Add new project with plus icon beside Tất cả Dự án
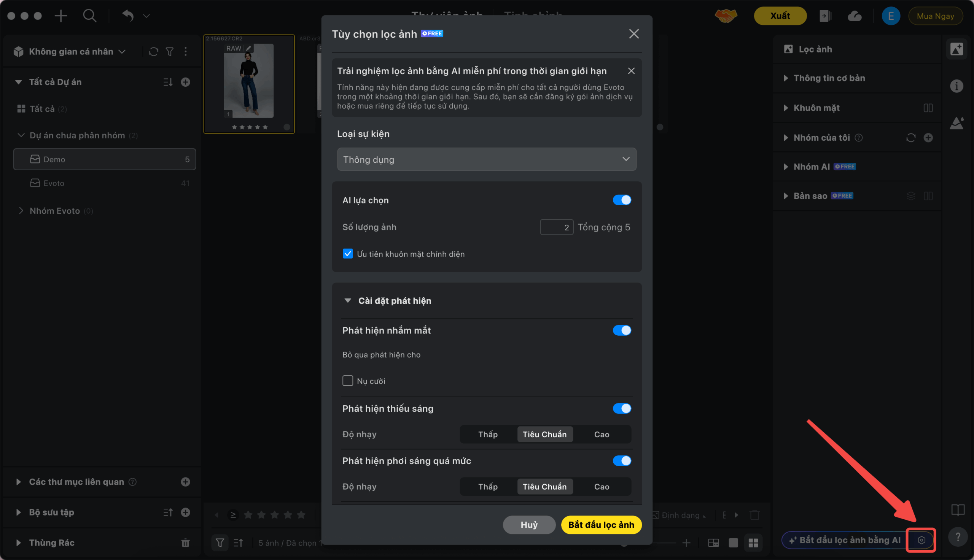 pyautogui.click(x=186, y=82)
